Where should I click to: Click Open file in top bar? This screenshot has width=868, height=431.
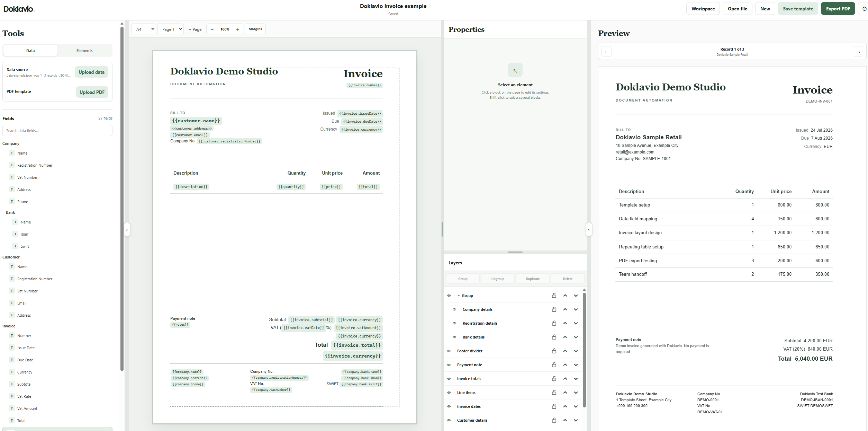tap(737, 9)
